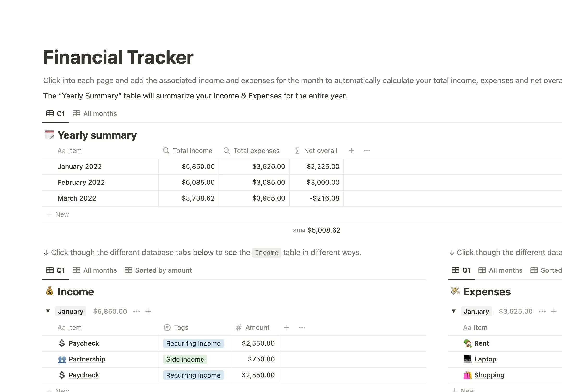
Task: Click the Side income tag on Partnership
Action: [185, 359]
